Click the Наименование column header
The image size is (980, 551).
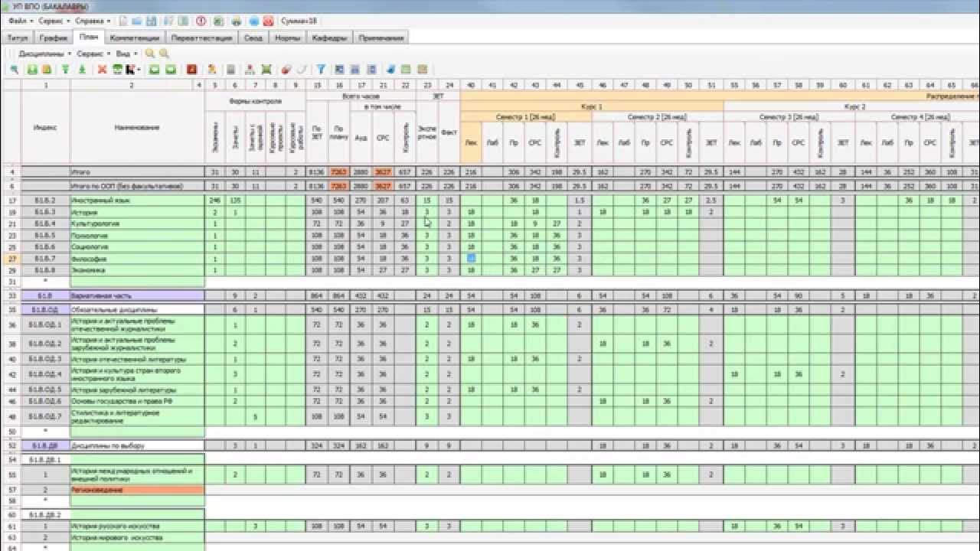click(137, 127)
